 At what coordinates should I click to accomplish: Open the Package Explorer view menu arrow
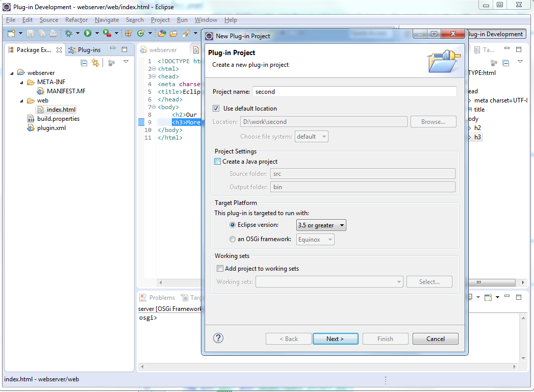126,62
